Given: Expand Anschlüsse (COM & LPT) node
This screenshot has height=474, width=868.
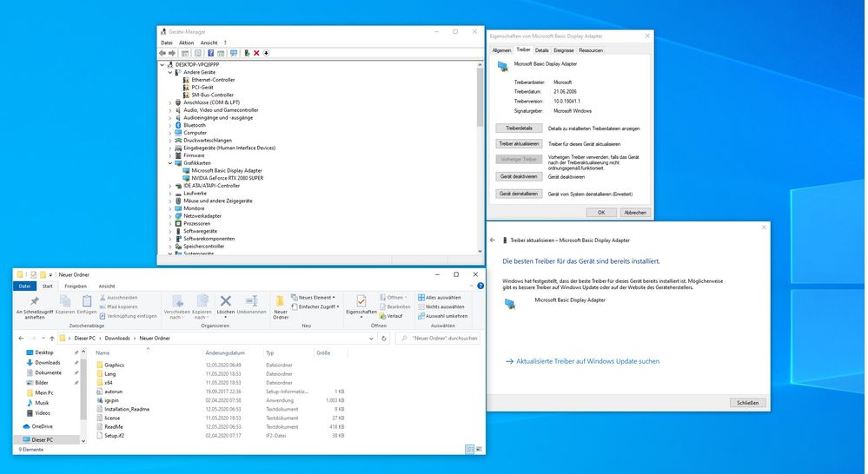Looking at the screenshot, I should [170, 102].
